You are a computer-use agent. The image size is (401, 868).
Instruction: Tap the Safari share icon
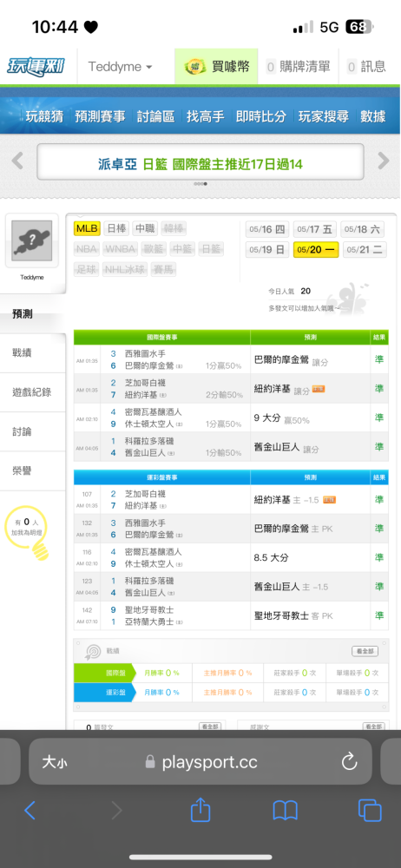click(200, 811)
